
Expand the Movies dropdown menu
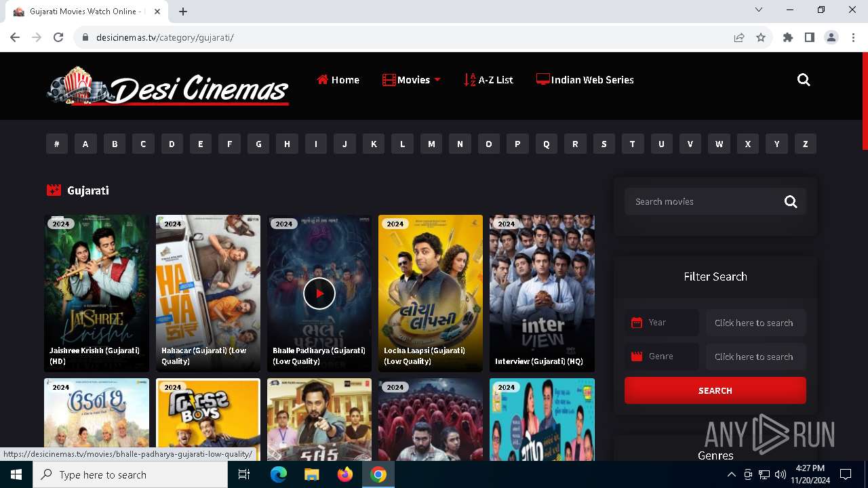pos(412,80)
